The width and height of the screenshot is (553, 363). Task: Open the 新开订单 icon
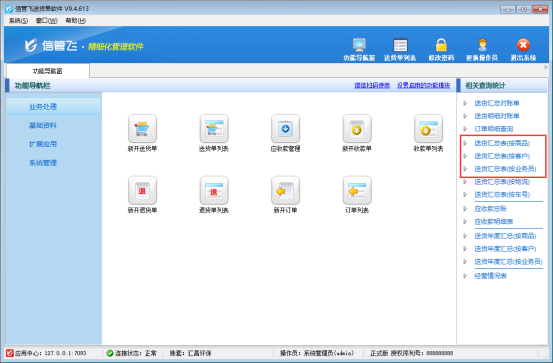[x=285, y=190]
